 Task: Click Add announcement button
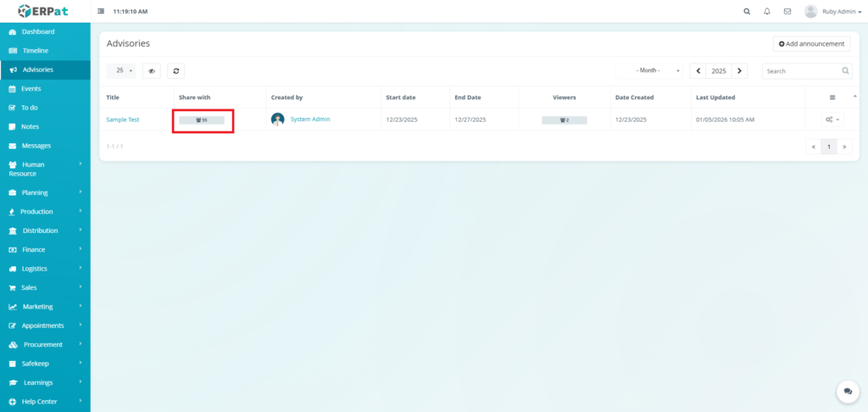point(811,44)
